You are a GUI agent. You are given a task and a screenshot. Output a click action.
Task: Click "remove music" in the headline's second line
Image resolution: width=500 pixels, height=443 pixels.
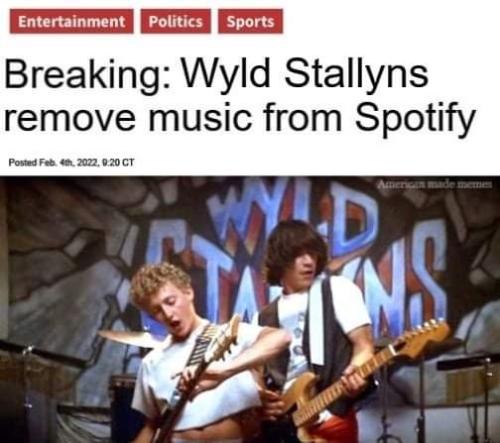pos(128,118)
